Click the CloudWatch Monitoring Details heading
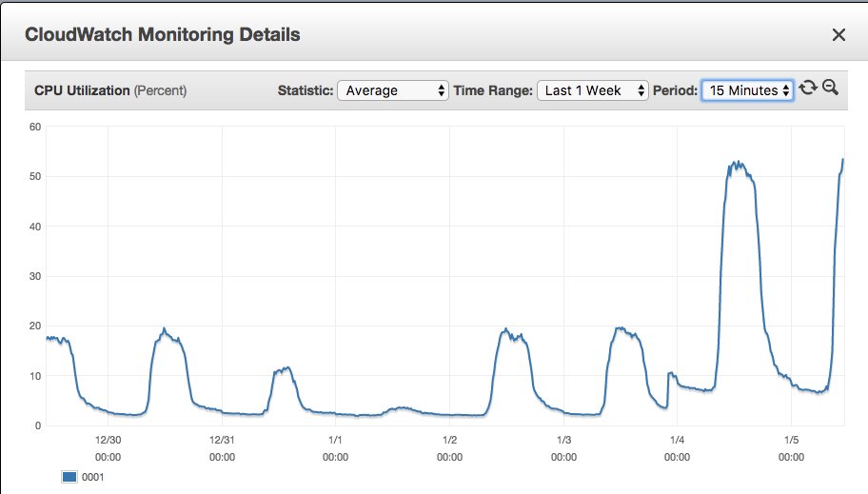 coord(163,34)
